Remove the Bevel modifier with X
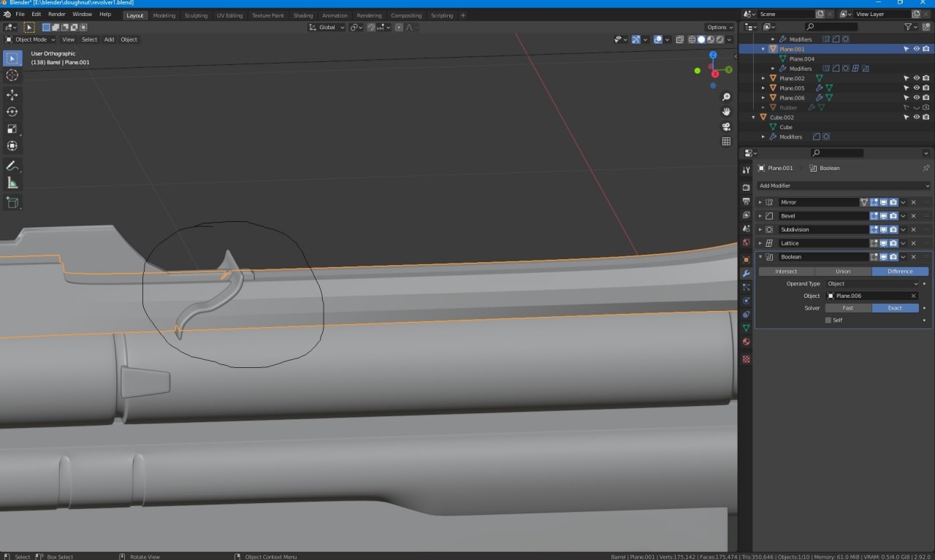The width and height of the screenshot is (935, 560). [914, 216]
